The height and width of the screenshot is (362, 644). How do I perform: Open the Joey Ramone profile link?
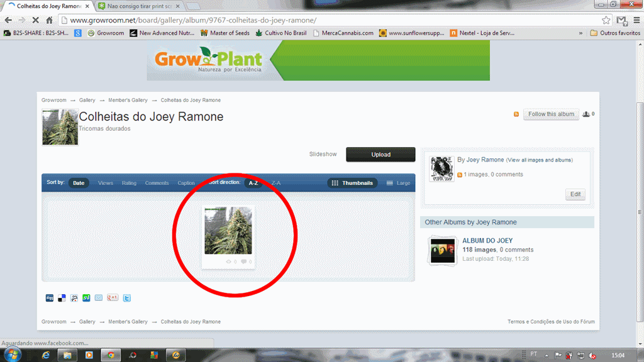click(485, 160)
